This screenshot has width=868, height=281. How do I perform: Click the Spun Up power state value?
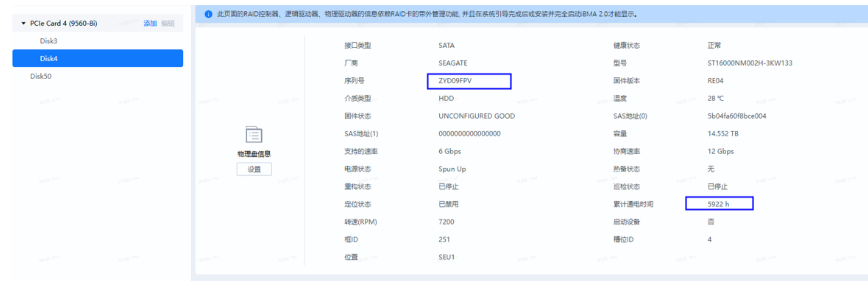pyautogui.click(x=452, y=169)
